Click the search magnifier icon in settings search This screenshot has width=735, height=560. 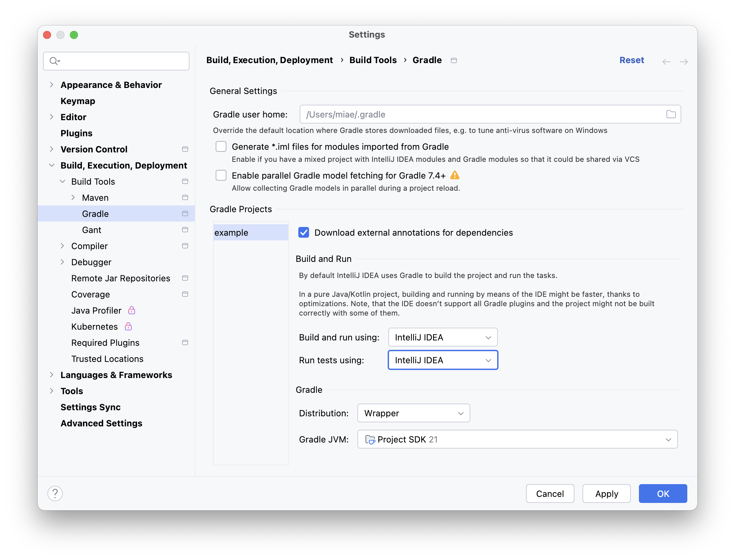point(54,61)
